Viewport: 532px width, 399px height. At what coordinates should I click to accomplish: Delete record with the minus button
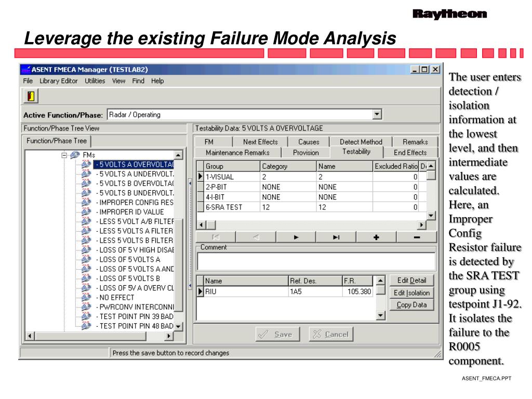point(417,237)
